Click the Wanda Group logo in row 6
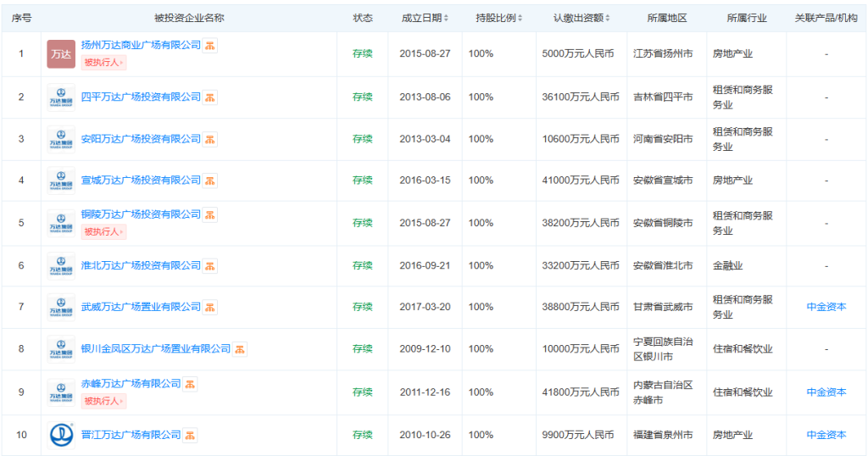The image size is (868, 456). (61, 266)
